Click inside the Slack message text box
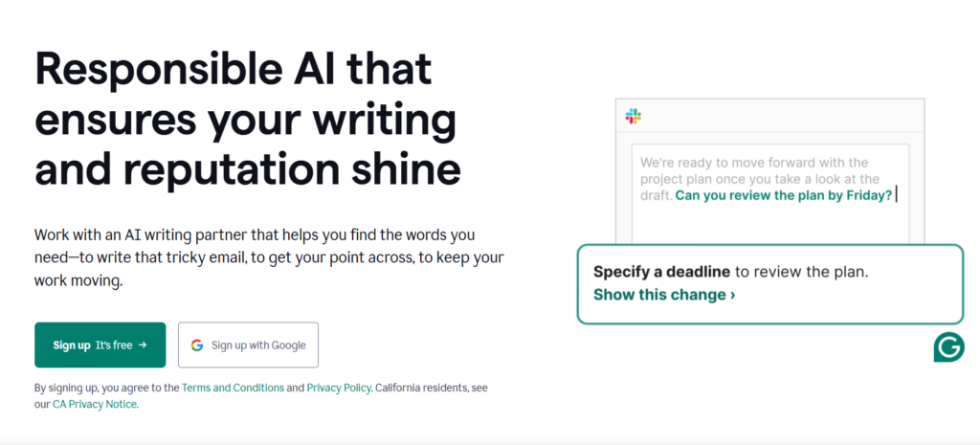 coord(770,194)
